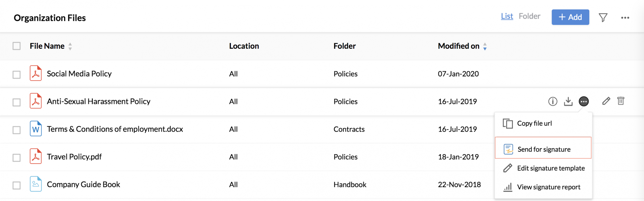Edit the Anti-Sexual Harassment Policy with pencil icon

(606, 101)
